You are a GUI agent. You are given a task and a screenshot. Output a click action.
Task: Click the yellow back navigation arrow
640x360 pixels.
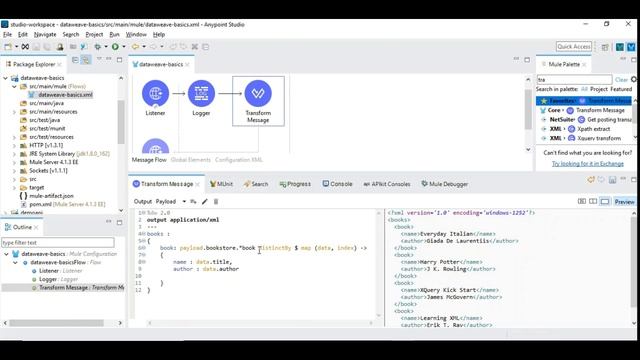tap(135, 47)
